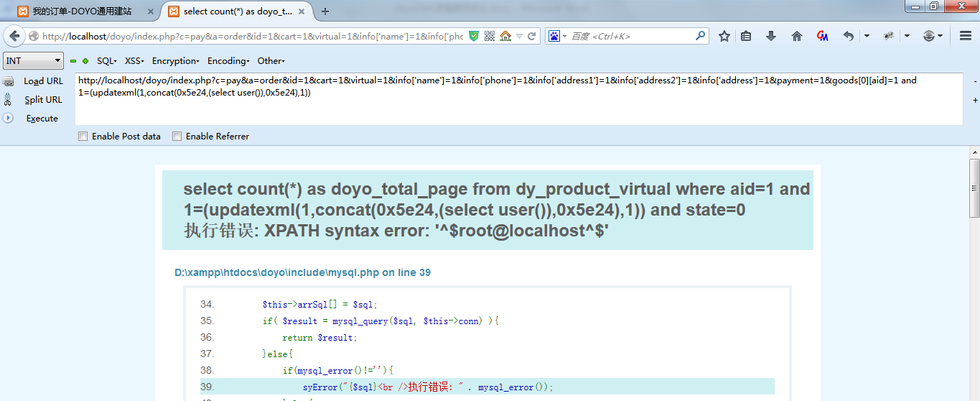
Task: Bookmark this page with the star icon
Action: pyautogui.click(x=724, y=36)
